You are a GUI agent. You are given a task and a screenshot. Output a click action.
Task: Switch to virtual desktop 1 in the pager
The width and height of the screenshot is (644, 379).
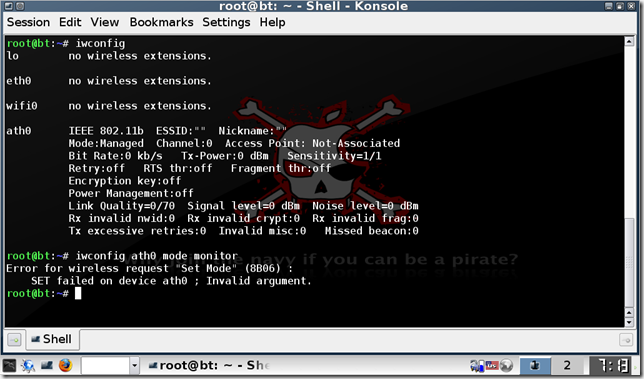535,365
